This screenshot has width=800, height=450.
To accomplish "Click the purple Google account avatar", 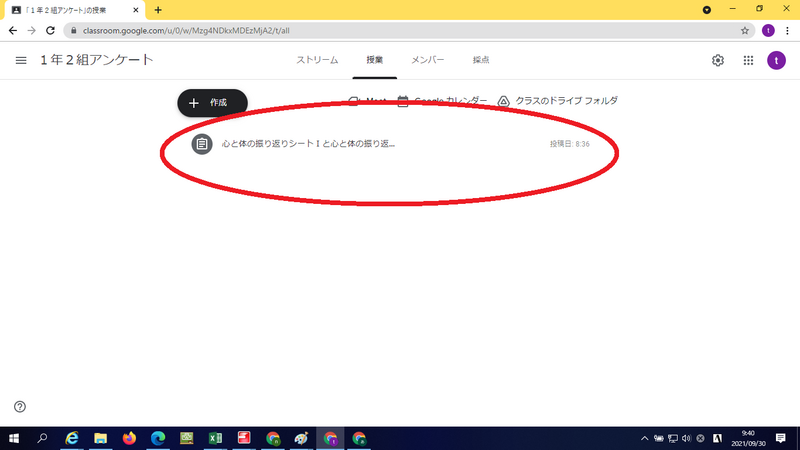I will click(x=776, y=60).
